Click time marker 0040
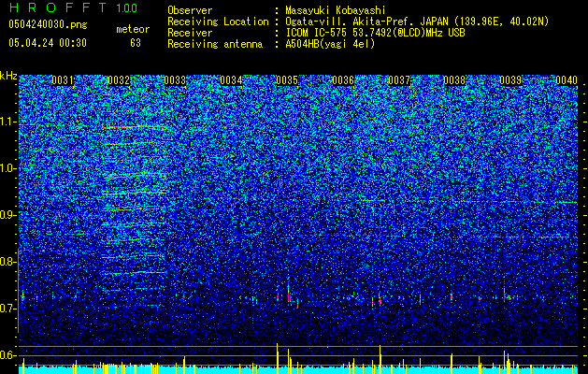Screen dimensions: 588x374 (x=566, y=80)
